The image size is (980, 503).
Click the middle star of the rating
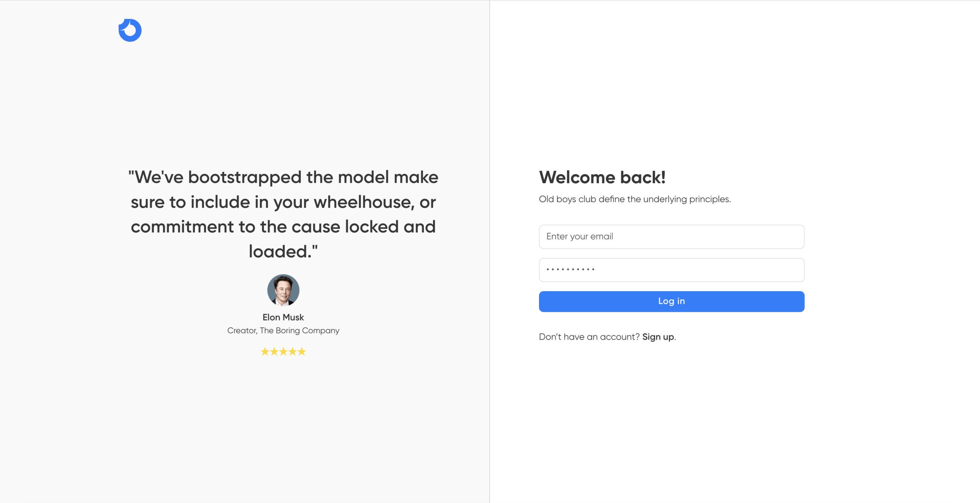pos(283,352)
